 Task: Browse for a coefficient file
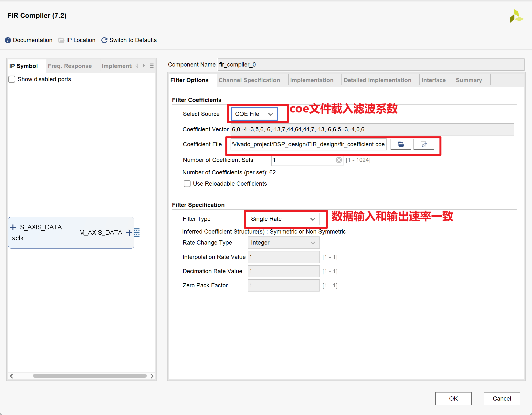click(401, 144)
